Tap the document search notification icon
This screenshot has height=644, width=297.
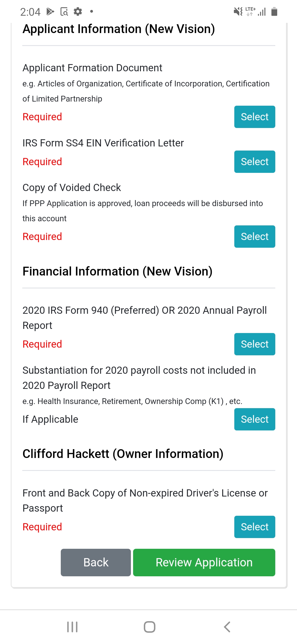64,12
